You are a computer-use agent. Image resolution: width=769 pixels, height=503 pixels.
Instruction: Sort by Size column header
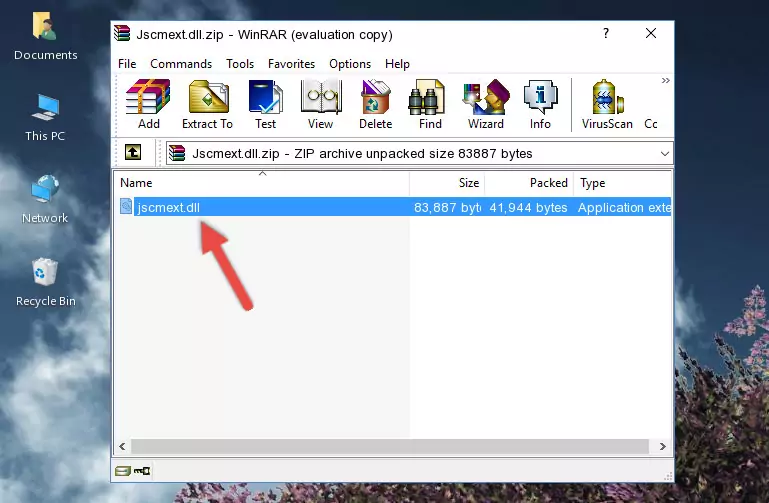(x=447, y=183)
